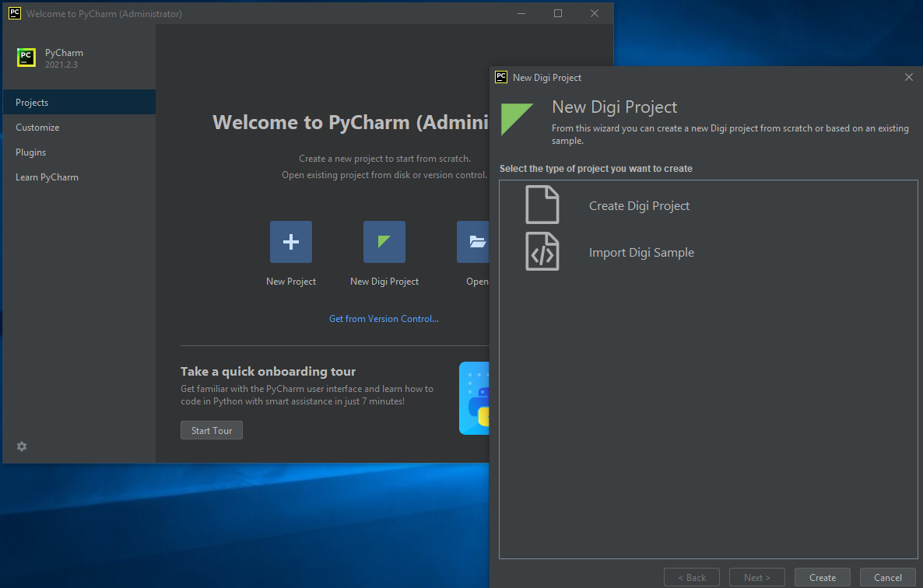Click the Python tour illustration thumbnail
Image resolution: width=923 pixels, height=588 pixels.
click(475, 398)
